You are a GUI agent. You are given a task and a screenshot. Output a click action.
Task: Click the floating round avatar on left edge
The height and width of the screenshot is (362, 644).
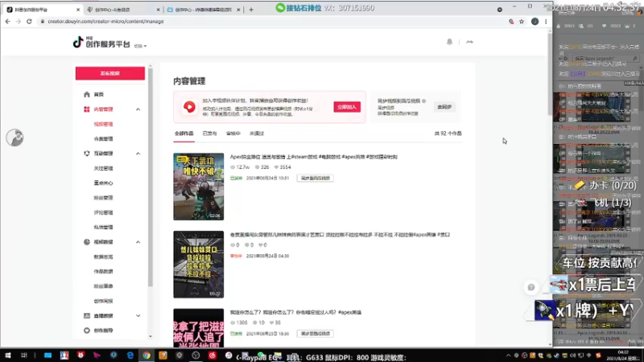pos(14,138)
